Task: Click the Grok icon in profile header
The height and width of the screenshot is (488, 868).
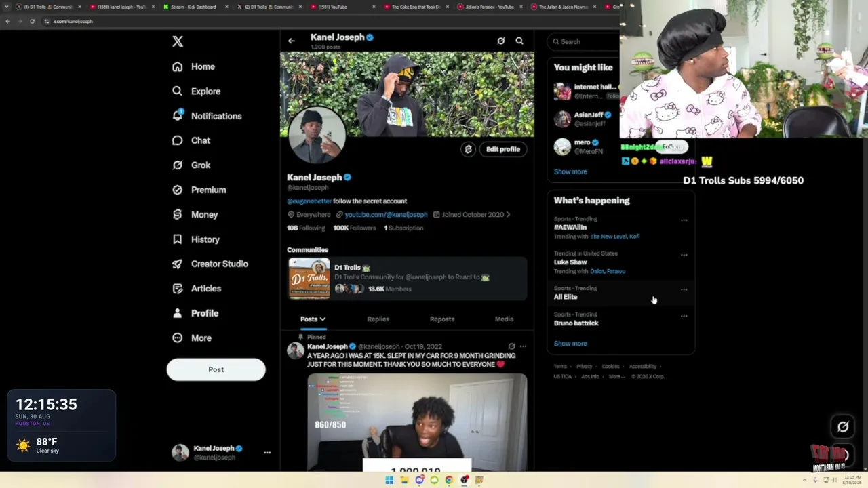Action: click(501, 41)
